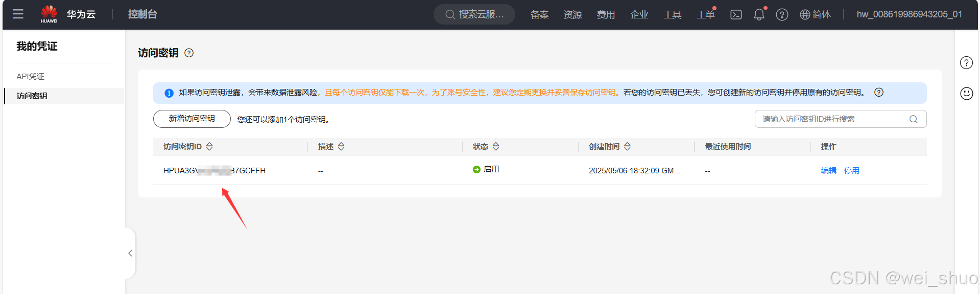Sort by 状态 column

click(496, 147)
